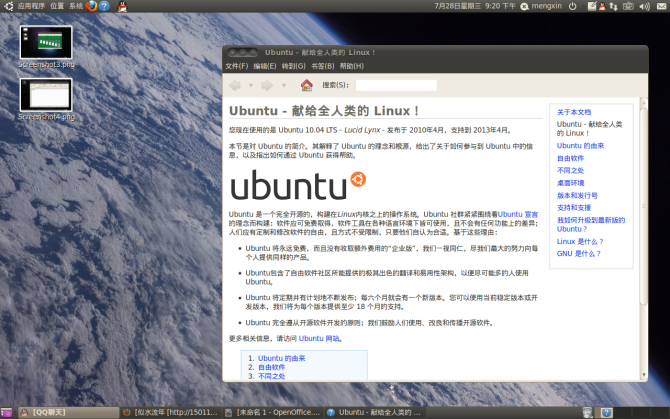Click the scrollbar up arrow in the help window
The image size is (670, 419).
pos(644,103)
